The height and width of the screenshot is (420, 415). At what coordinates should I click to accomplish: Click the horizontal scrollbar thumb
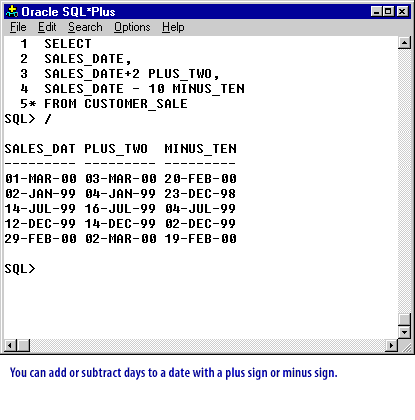coord(23,345)
